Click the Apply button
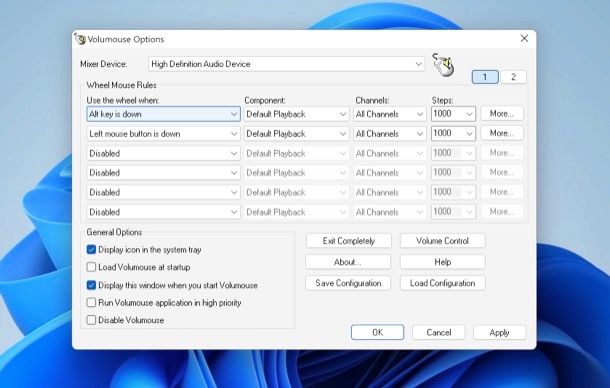Image resolution: width=610 pixels, height=388 pixels. pos(500,332)
